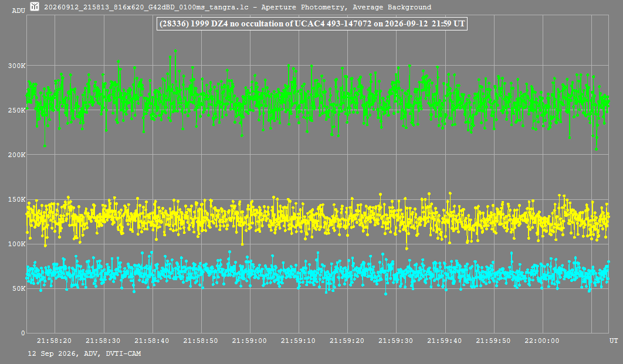Click the 21:59:50 time label

coord(493,341)
